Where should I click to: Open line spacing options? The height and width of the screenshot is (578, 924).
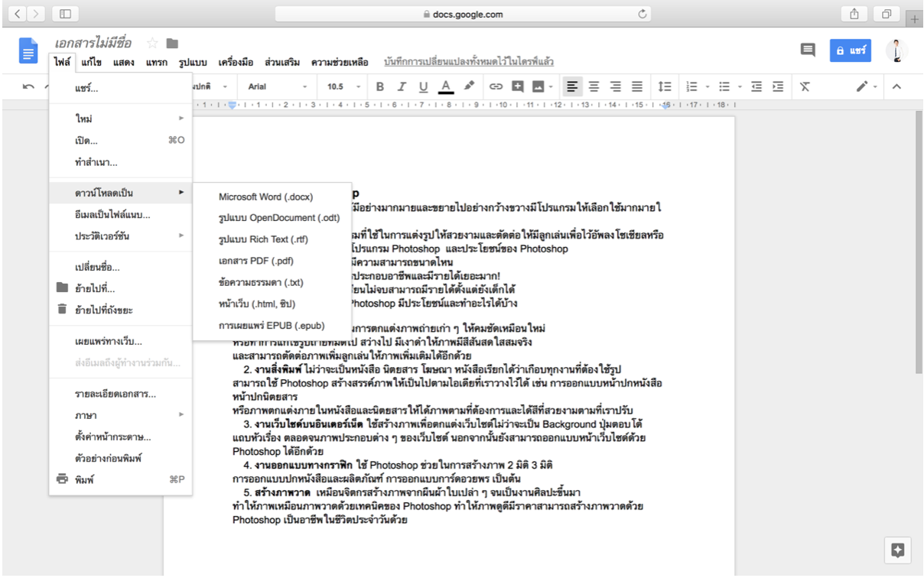pos(665,87)
